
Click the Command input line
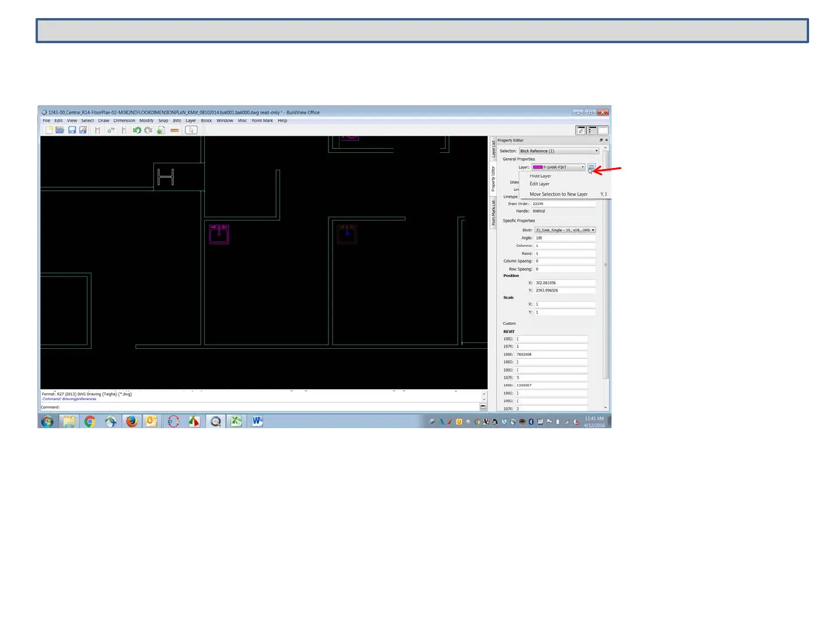point(260,407)
